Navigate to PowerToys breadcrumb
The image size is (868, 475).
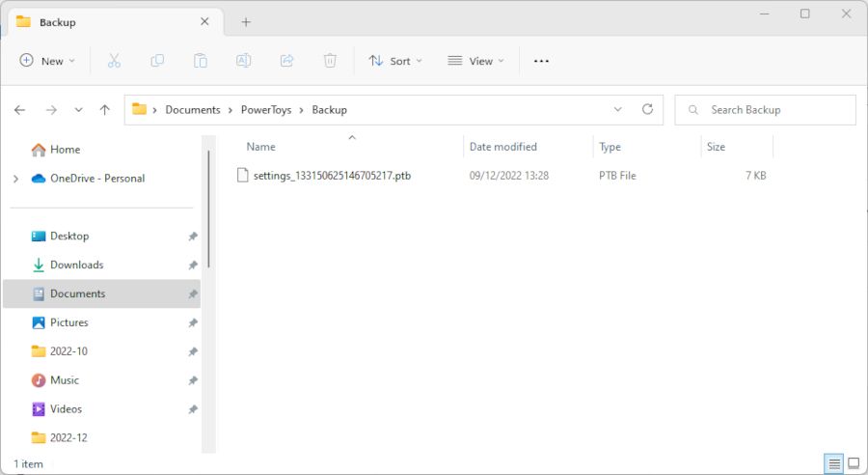(x=266, y=110)
